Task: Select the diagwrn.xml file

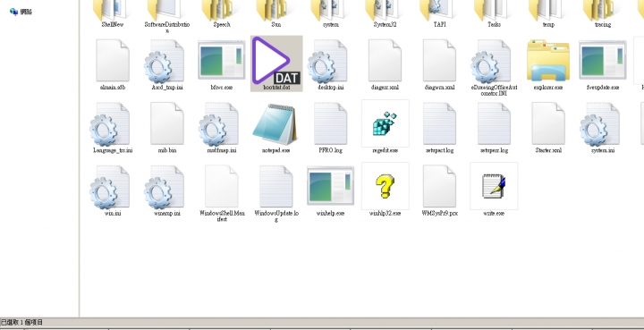Action: click(x=439, y=61)
